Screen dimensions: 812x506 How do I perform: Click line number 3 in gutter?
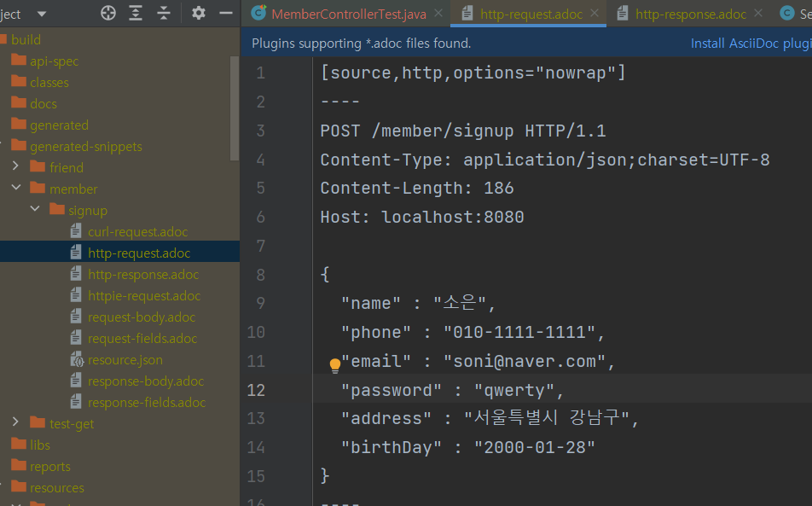click(x=260, y=130)
